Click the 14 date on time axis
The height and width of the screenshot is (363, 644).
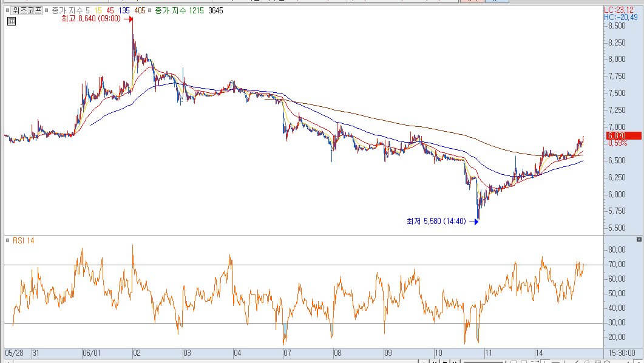pos(539,353)
